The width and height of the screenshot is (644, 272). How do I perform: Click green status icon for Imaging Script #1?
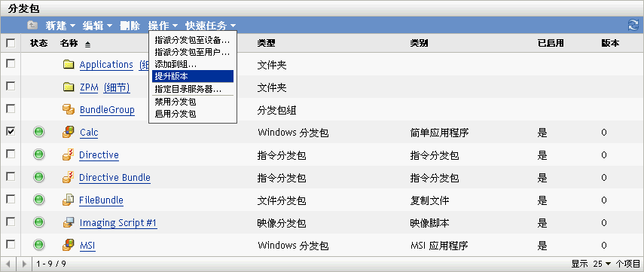pyautogui.click(x=38, y=223)
